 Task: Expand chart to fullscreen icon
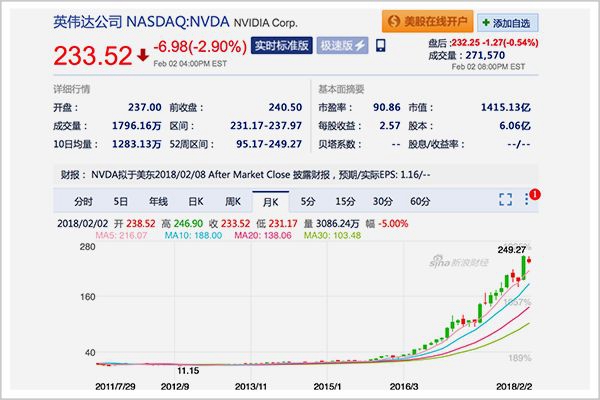pyautogui.click(x=505, y=199)
